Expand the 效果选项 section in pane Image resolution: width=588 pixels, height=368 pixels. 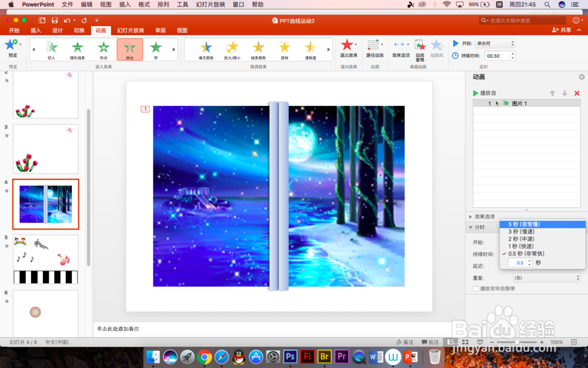coord(470,217)
